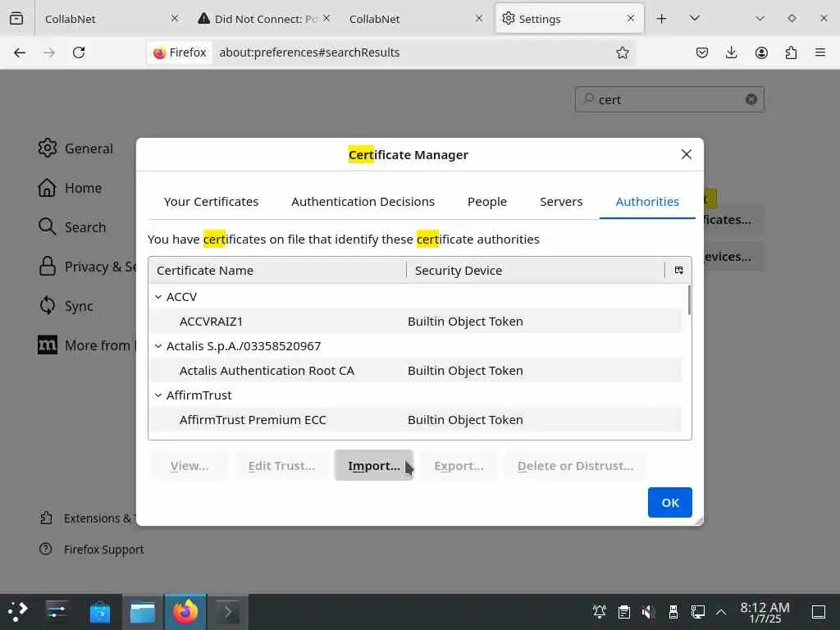Open the Discover software store in taskbar
The height and width of the screenshot is (630, 840).
[99, 611]
